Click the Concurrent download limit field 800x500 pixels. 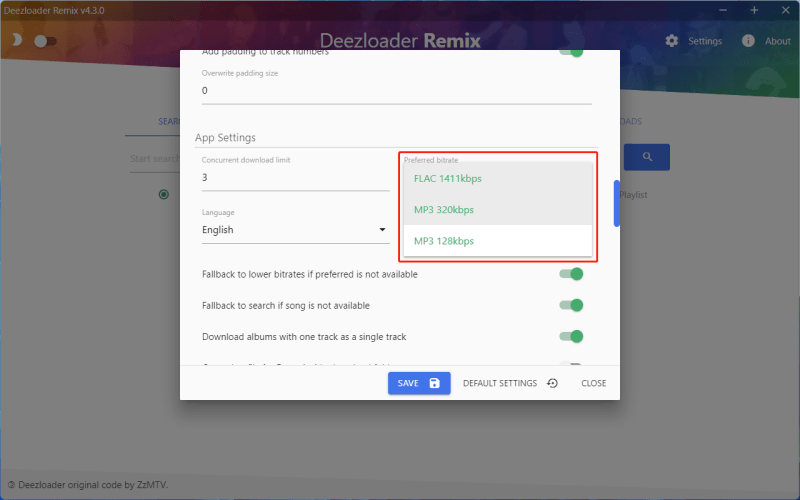(x=295, y=178)
